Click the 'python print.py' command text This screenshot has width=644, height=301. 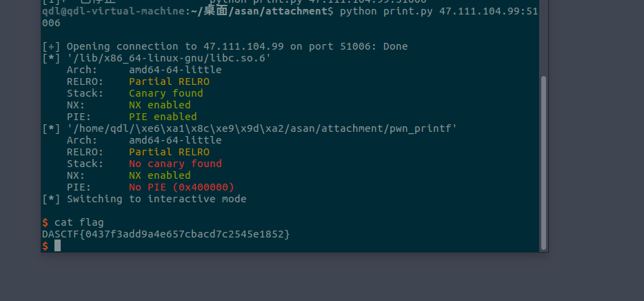[376, 11]
